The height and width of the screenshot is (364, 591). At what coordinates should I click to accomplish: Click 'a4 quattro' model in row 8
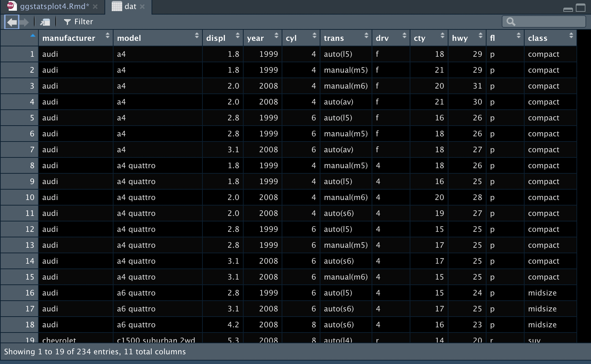(136, 165)
